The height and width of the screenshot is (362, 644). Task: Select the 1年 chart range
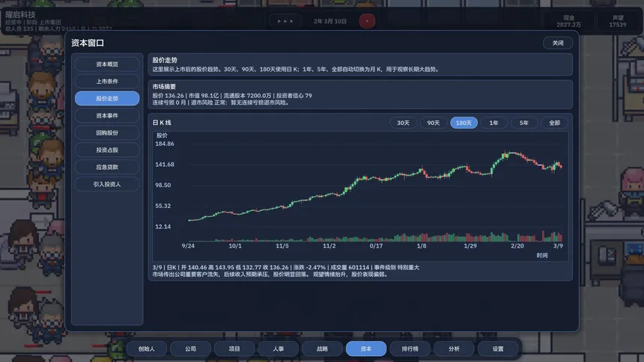tap(493, 123)
